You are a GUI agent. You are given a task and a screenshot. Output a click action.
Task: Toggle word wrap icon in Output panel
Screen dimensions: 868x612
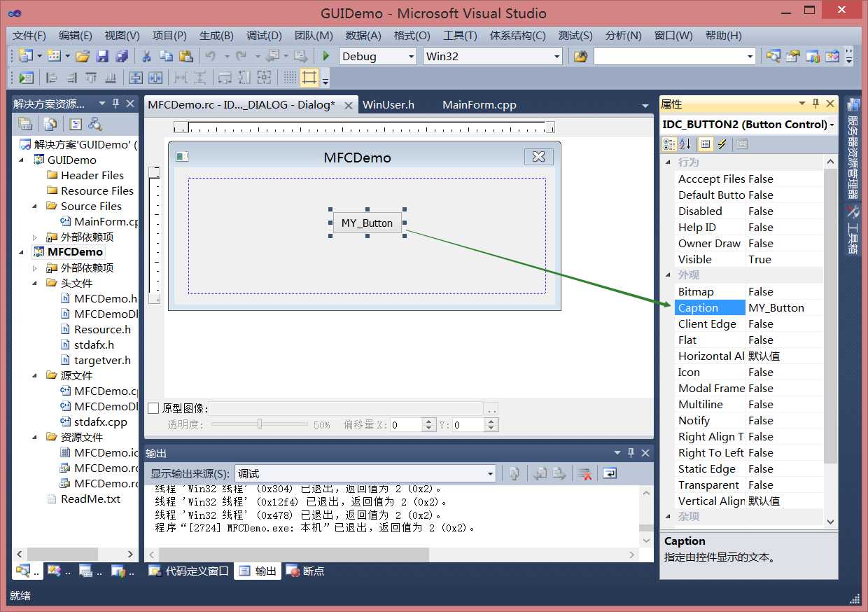[610, 474]
